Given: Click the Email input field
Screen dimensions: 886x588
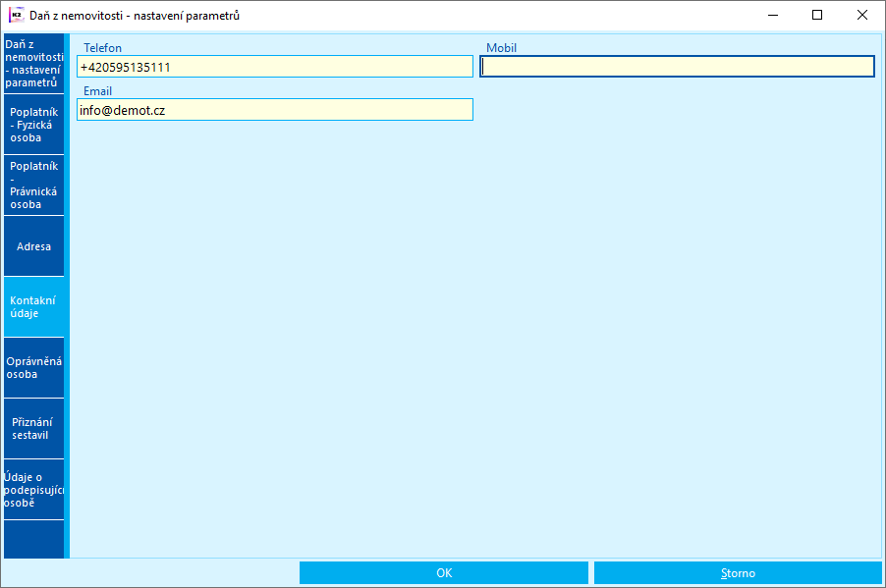Looking at the screenshot, I should pos(275,110).
